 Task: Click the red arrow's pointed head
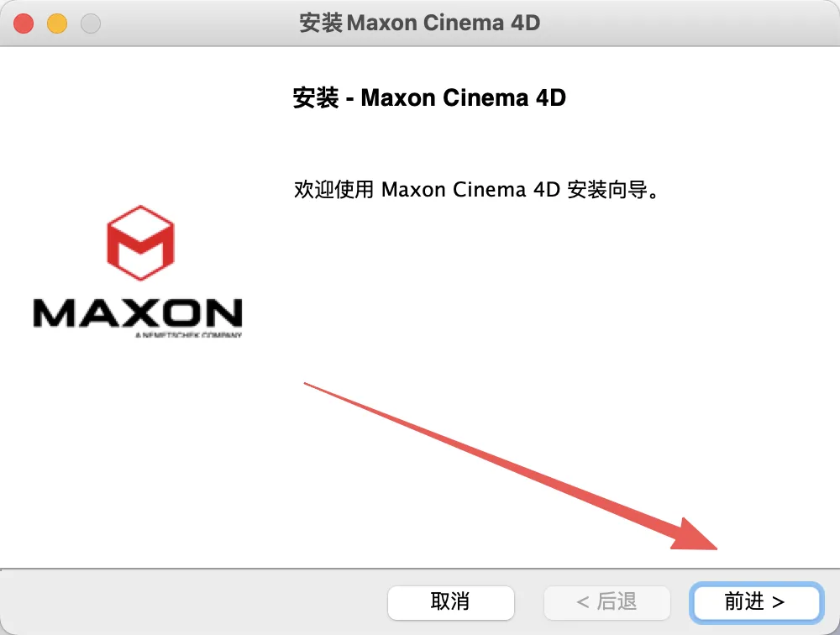(x=696, y=537)
